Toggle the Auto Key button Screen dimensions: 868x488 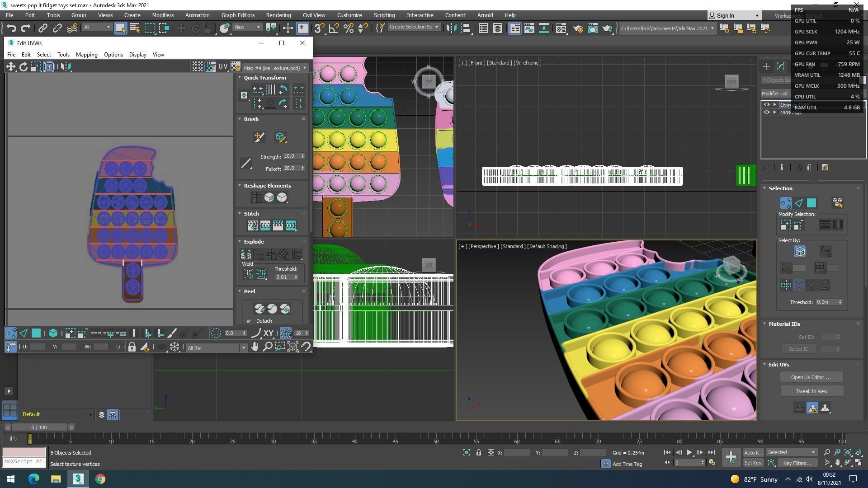pyautogui.click(x=753, y=452)
